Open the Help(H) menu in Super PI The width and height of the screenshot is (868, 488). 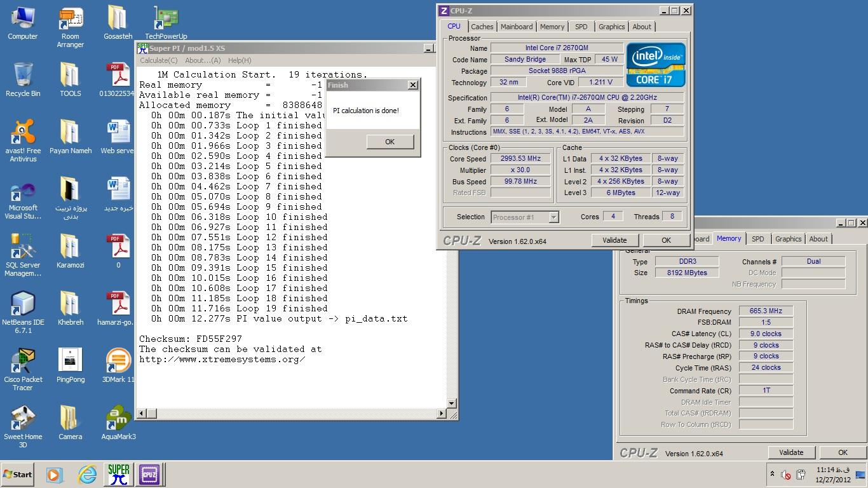pos(240,60)
